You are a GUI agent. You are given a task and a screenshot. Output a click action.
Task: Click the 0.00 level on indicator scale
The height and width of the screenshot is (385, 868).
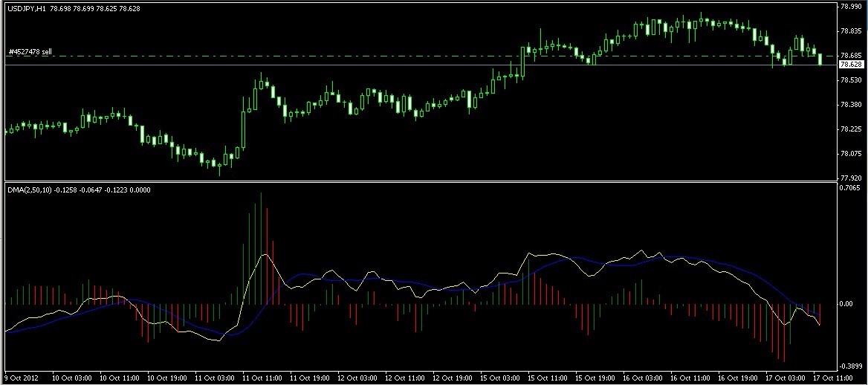847,303
